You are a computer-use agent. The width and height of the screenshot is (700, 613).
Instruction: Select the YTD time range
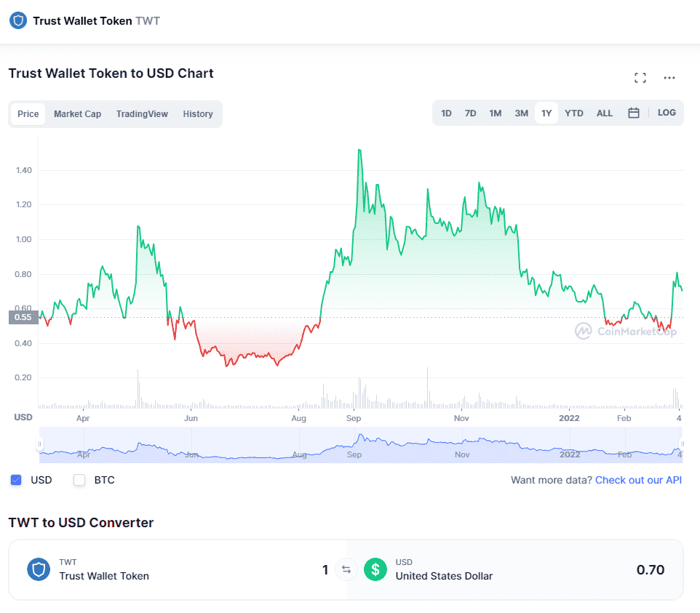coord(573,113)
